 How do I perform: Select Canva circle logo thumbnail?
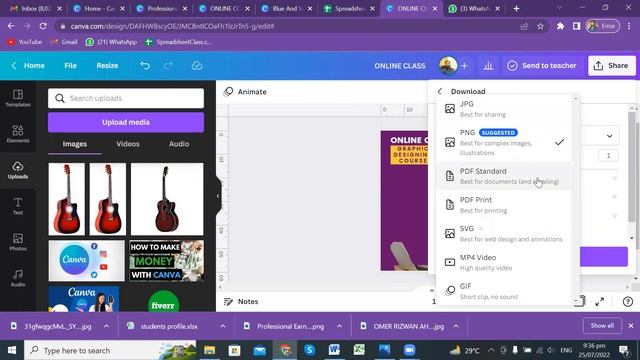tap(87, 260)
